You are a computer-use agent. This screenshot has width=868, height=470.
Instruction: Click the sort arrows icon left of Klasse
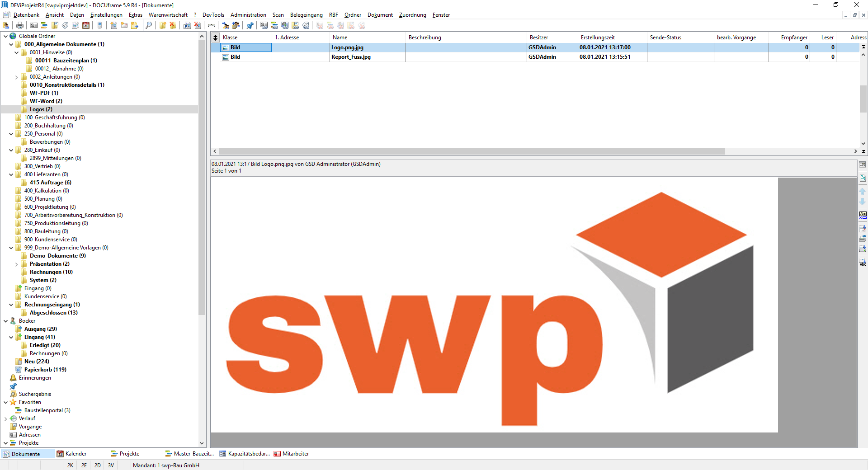pos(216,38)
